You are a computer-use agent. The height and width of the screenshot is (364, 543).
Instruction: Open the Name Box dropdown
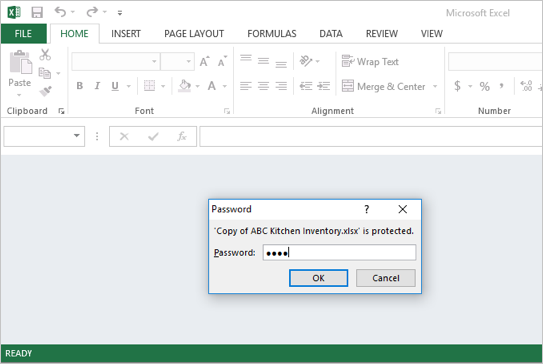pyautogui.click(x=77, y=136)
